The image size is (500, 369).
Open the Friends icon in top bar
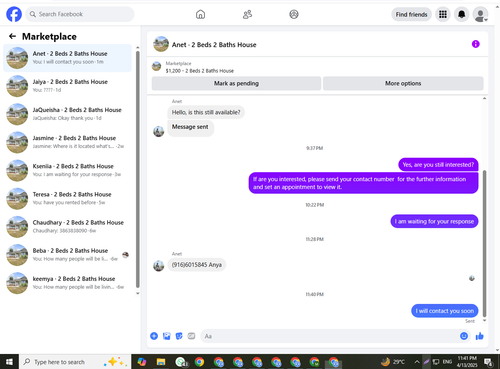(x=247, y=14)
